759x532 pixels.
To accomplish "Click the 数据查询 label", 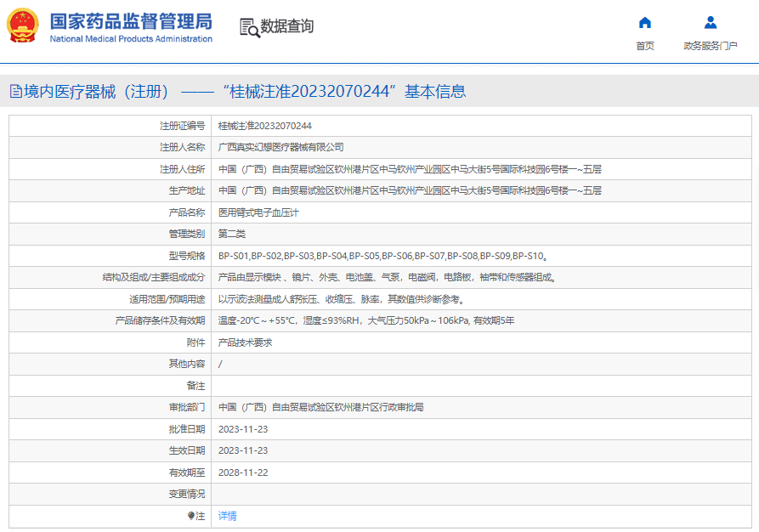I will coord(287,26).
